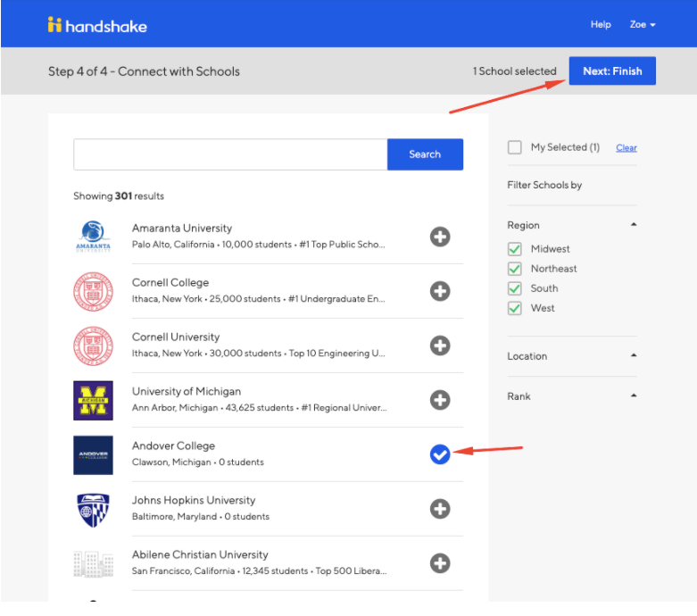Select the University of Michigan name
The height and width of the screenshot is (616, 697).
(x=187, y=391)
